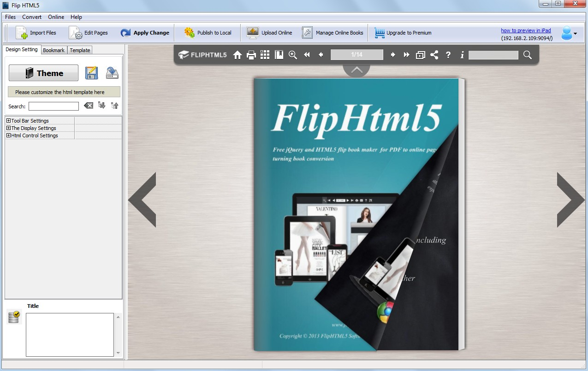Open the user account dropdown
This screenshot has width=588, height=371.
click(569, 33)
